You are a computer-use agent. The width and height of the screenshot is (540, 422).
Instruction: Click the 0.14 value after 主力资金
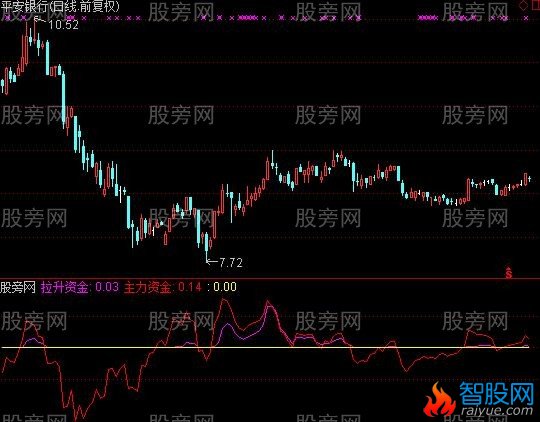click(190, 287)
